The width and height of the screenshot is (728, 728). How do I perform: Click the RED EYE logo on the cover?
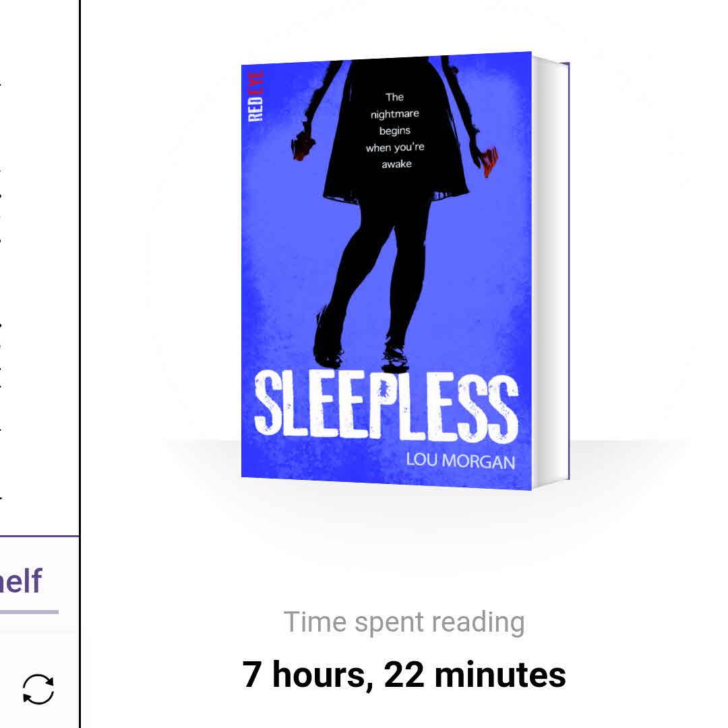click(256, 96)
